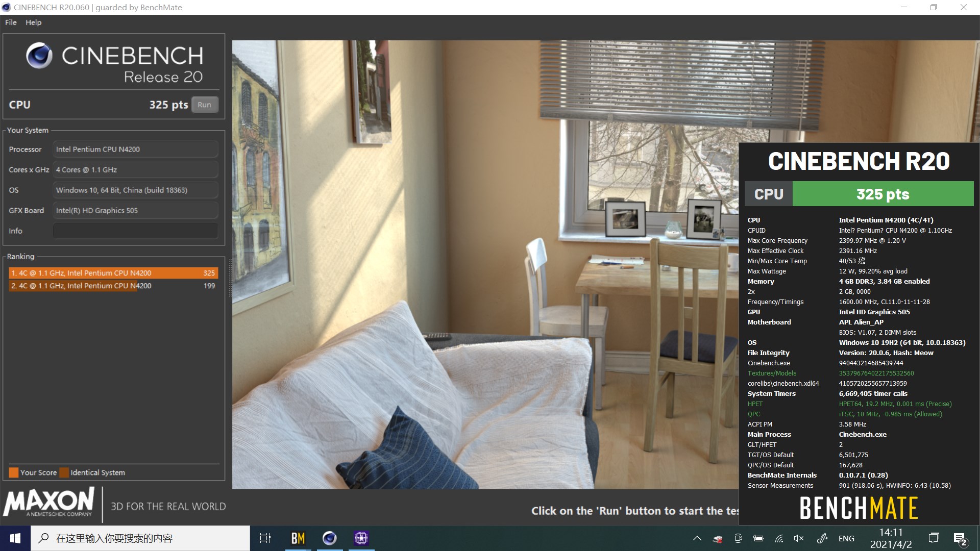Click the Cinebench logo icon in header
Viewport: 980px width, 551px height.
[39, 56]
